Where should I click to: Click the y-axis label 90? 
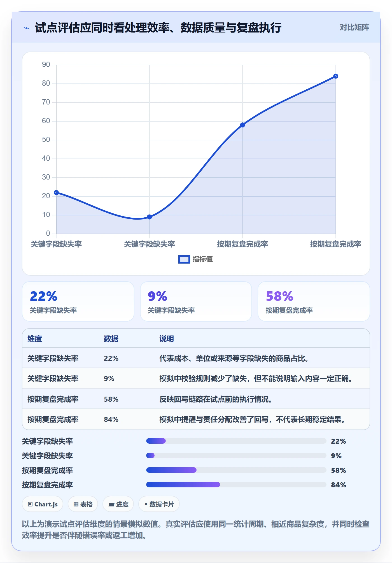pyautogui.click(x=46, y=64)
